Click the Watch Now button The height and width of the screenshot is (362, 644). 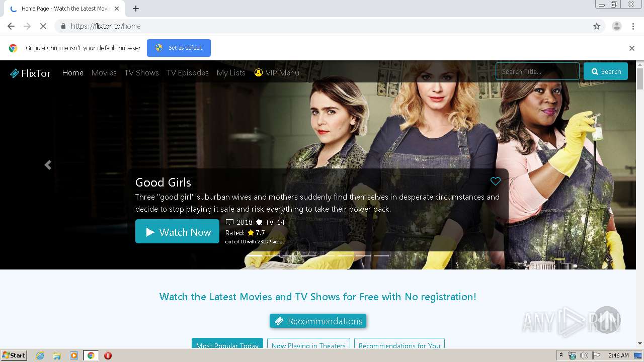(x=177, y=232)
